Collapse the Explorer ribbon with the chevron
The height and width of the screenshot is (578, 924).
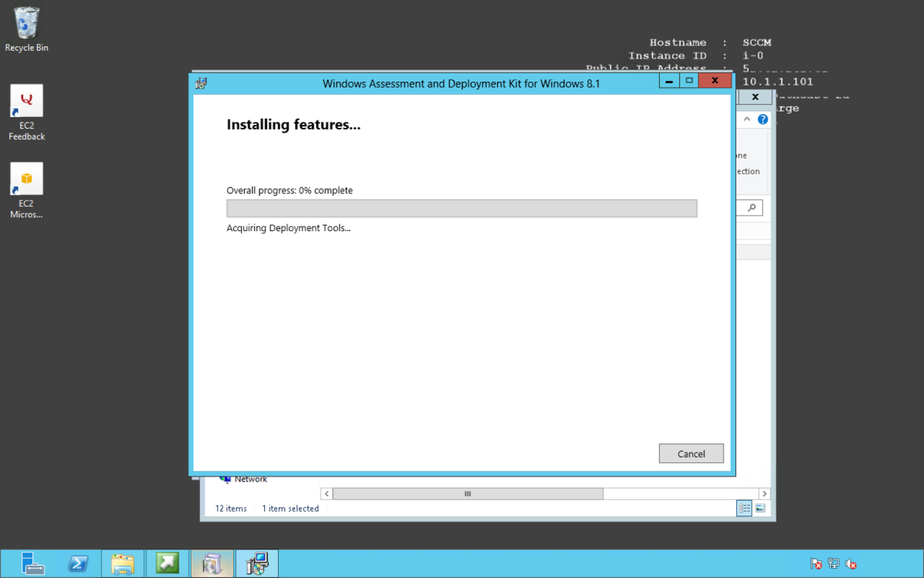[747, 119]
